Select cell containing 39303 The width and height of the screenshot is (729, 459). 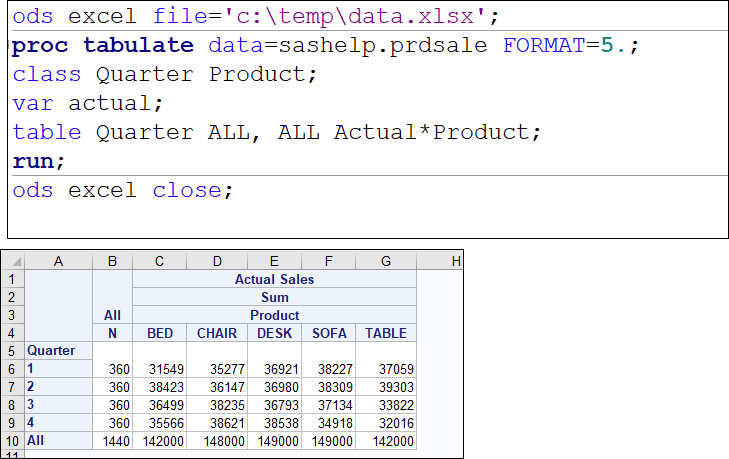[387, 387]
